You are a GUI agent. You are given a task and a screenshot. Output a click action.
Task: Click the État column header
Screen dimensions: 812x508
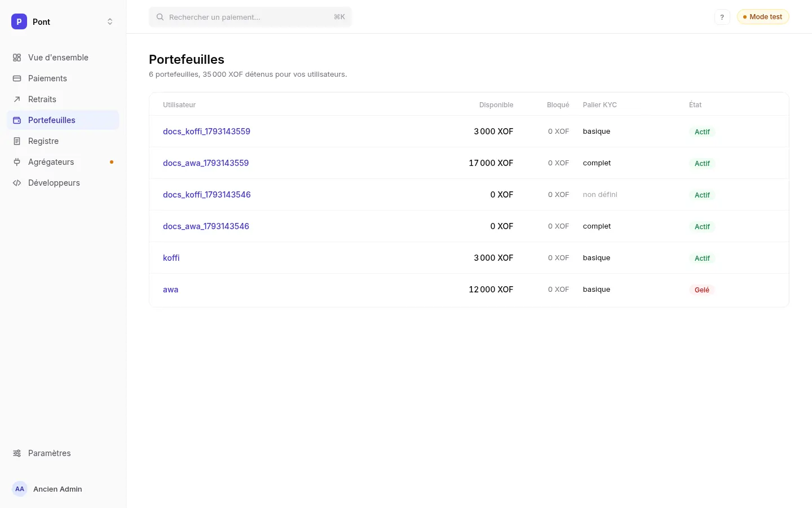pos(695,105)
